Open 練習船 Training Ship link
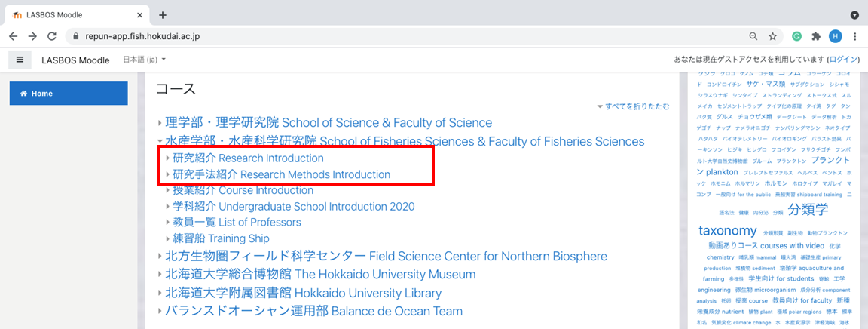The height and width of the screenshot is (329, 868). tap(222, 238)
